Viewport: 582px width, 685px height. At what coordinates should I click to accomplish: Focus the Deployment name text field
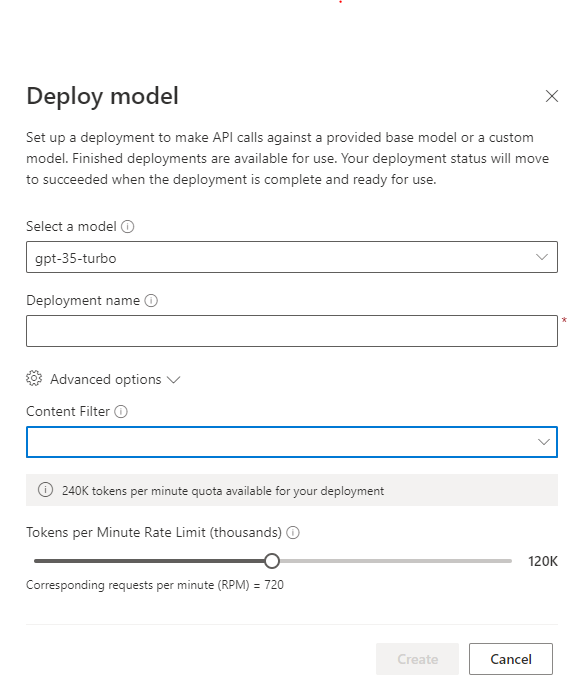click(x=292, y=331)
